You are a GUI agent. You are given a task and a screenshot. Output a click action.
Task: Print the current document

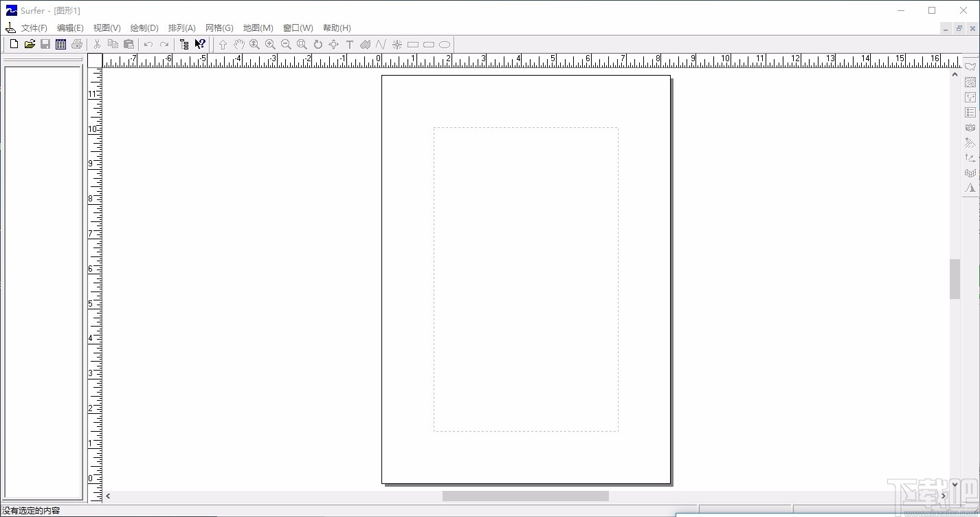coord(76,44)
